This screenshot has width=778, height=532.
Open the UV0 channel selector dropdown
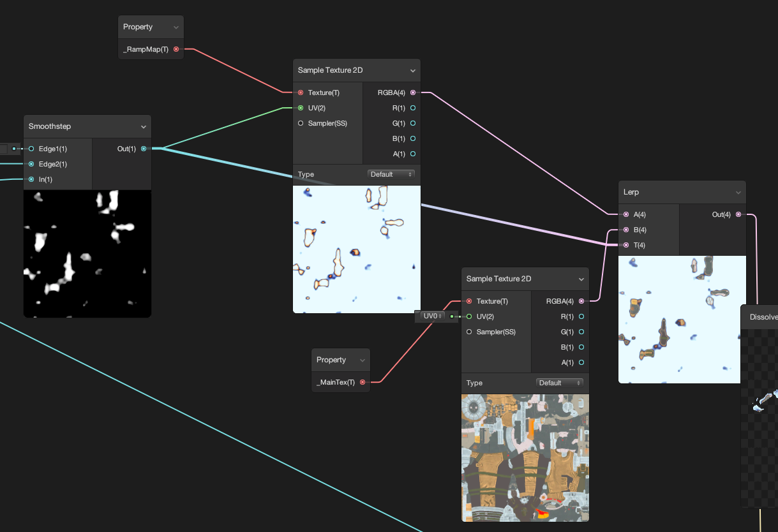coord(433,316)
